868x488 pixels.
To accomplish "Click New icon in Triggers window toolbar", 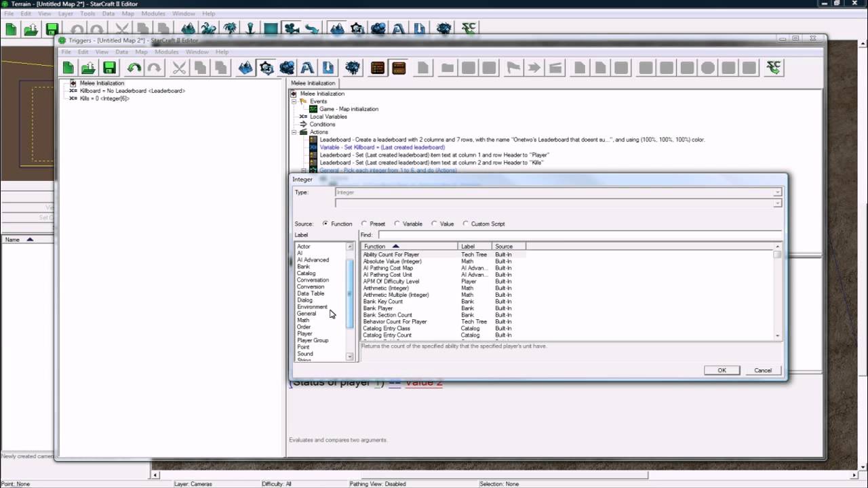I will coord(68,68).
